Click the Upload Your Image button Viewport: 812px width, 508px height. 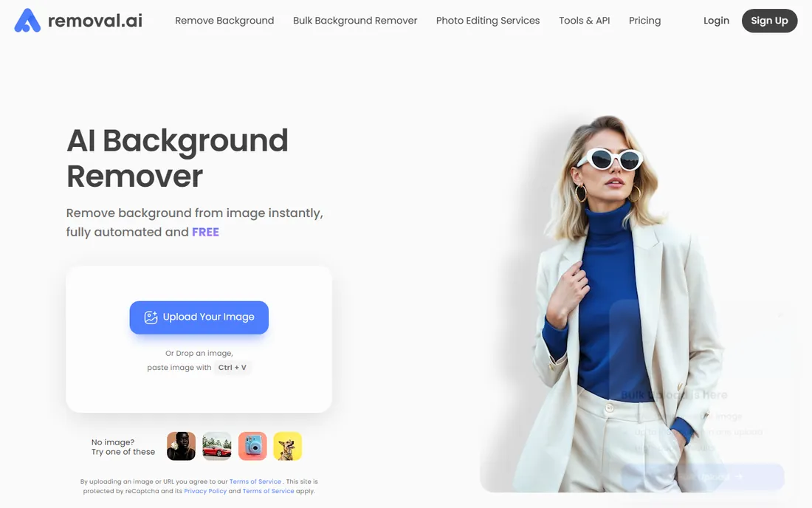(199, 317)
